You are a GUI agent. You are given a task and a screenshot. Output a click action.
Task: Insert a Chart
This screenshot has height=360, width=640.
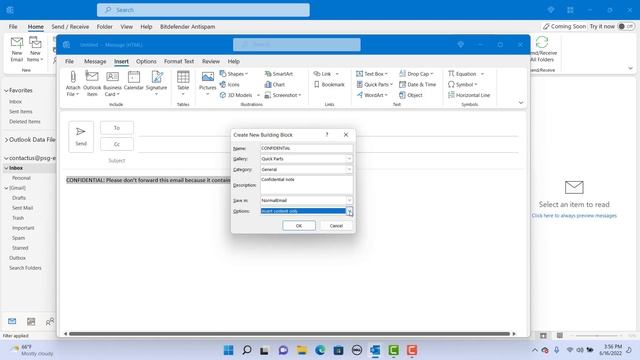(275, 84)
